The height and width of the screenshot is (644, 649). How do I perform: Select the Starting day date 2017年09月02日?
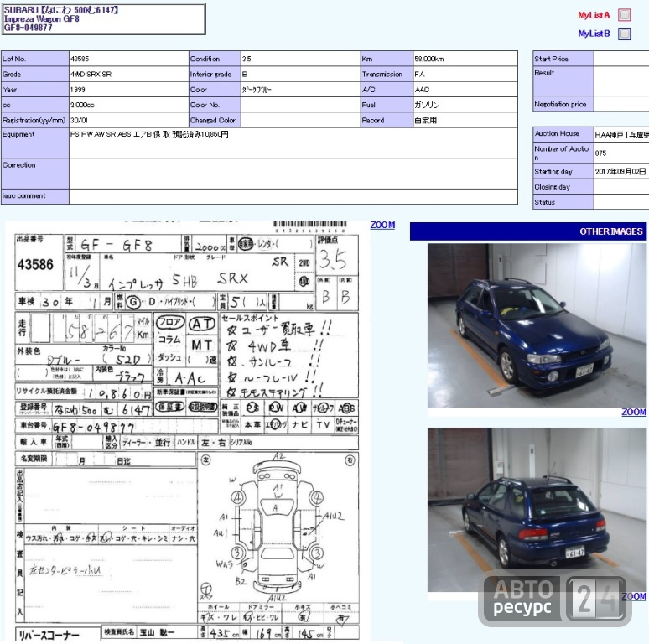coord(620,171)
